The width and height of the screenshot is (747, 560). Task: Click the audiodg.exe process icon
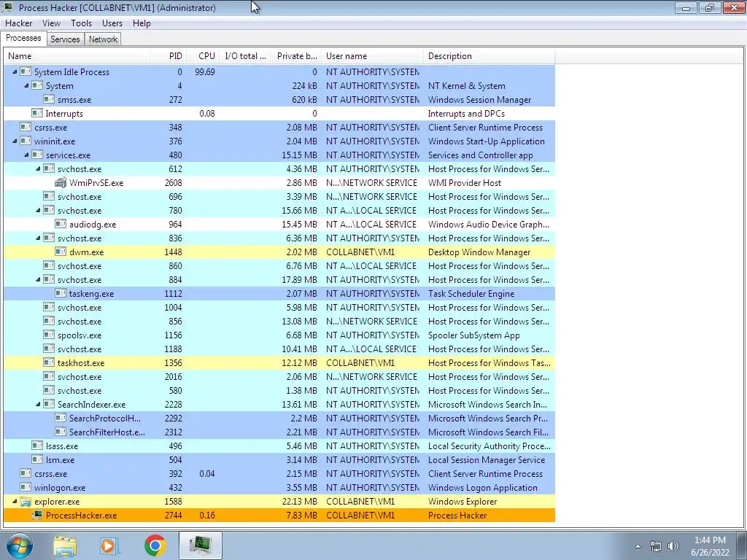tap(61, 225)
